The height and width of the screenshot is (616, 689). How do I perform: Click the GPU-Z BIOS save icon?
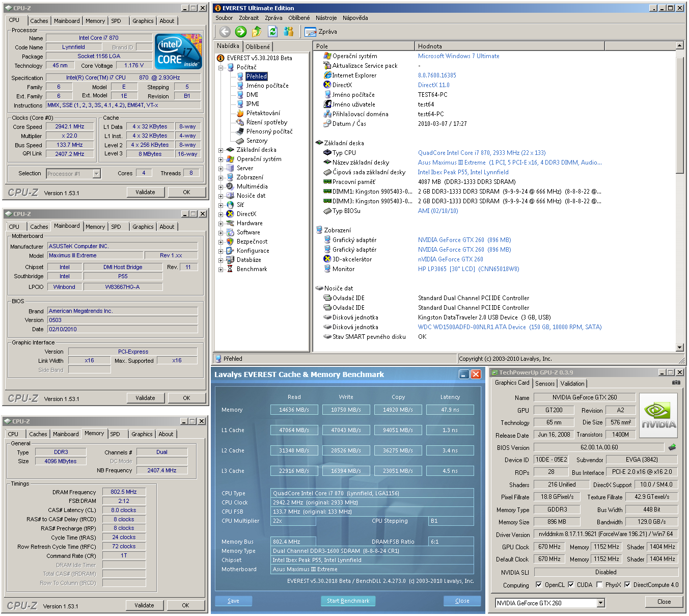(672, 447)
